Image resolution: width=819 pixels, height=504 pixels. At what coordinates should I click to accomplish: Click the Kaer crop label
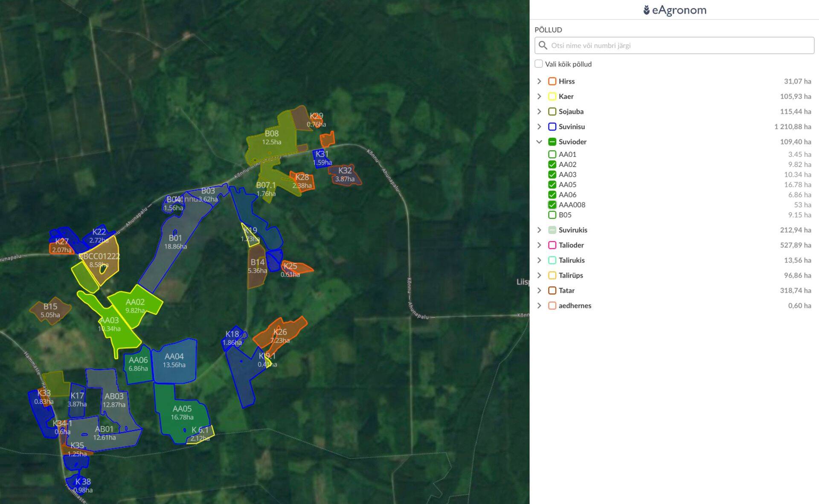(566, 96)
